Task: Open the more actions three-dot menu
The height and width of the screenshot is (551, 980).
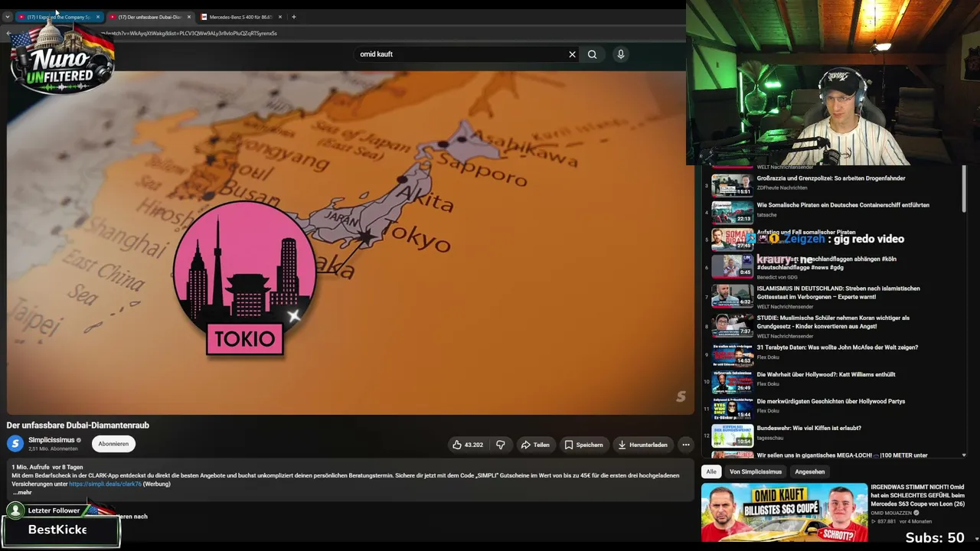Action: coord(686,445)
